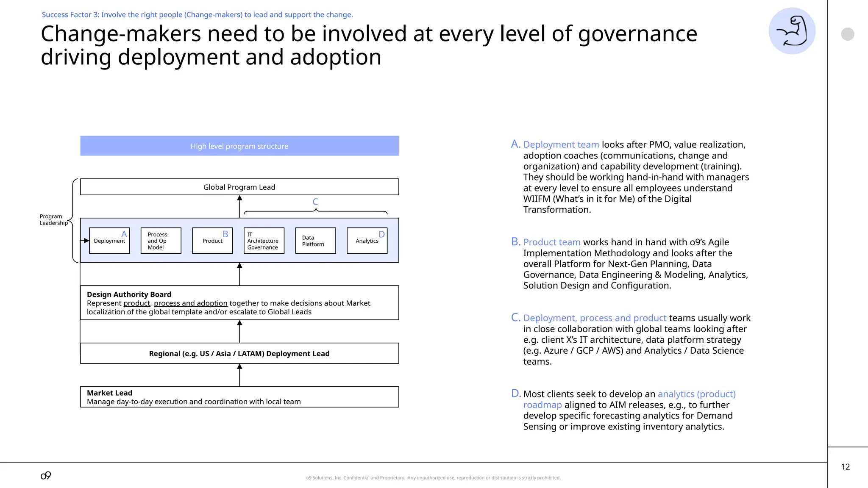Screen dimensions: 868x488
Task: Click the gray circle in right margin
Action: point(847,34)
